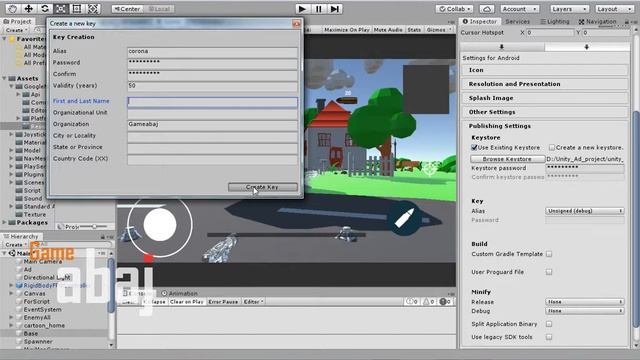Enable User Proguard File checkbox
This screenshot has width=640, height=360.
[549, 272]
